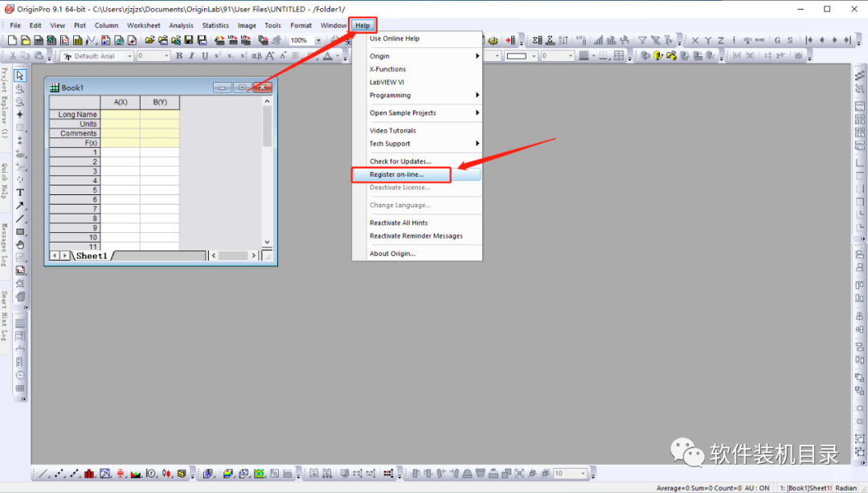Toggle Italic formatting

coord(191,56)
